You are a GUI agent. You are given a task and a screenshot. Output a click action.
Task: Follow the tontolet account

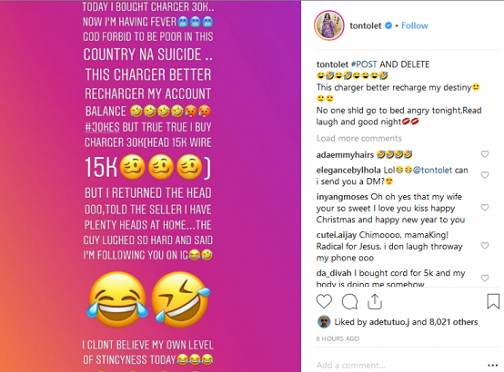point(415,26)
